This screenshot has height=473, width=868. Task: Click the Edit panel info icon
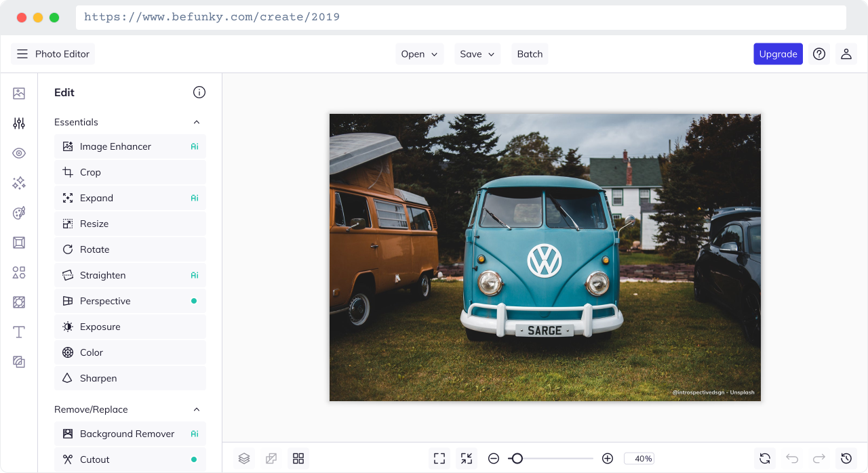199,92
